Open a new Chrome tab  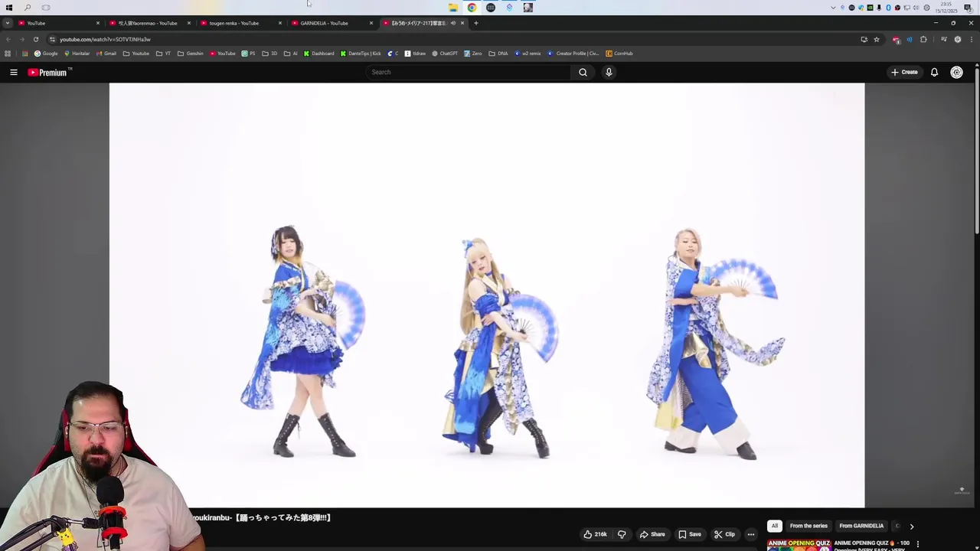click(475, 23)
